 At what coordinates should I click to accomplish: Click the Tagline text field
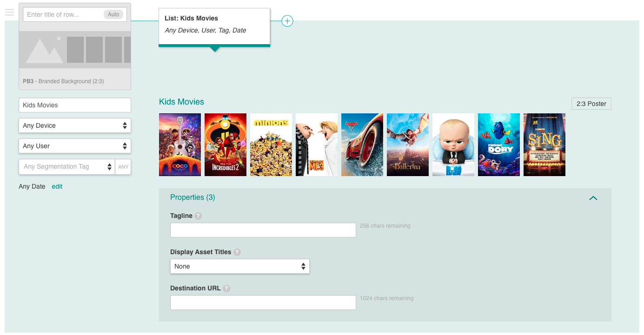pyautogui.click(x=263, y=230)
